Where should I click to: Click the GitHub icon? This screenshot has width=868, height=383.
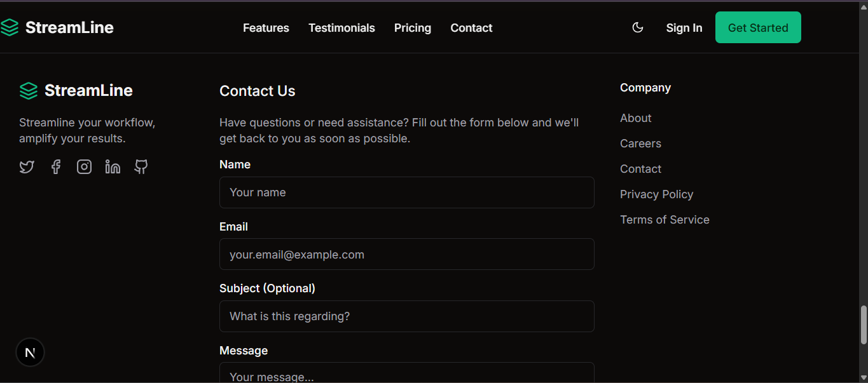[x=141, y=167]
